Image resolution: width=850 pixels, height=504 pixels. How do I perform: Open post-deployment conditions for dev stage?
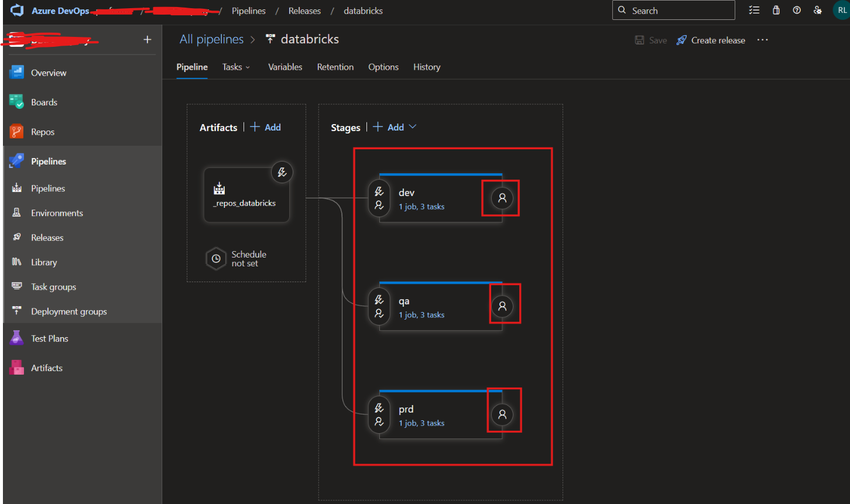pyautogui.click(x=502, y=198)
